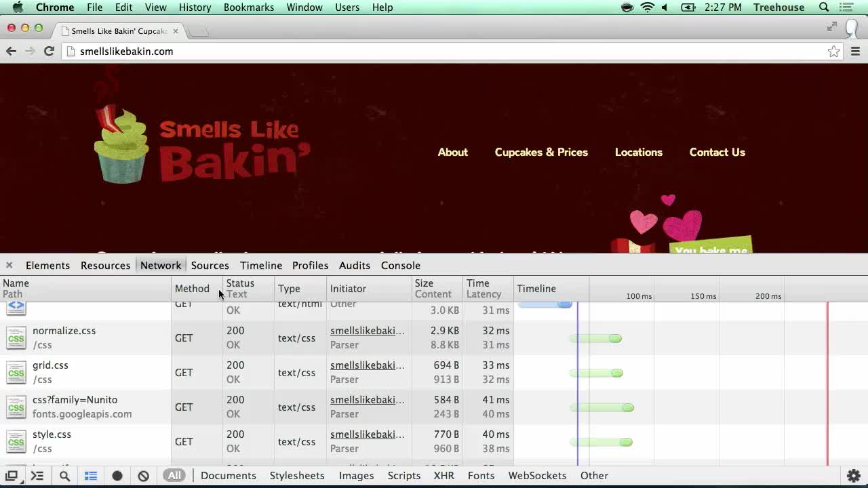
Task: Click the search magnifier in DevTools
Action: [64, 476]
